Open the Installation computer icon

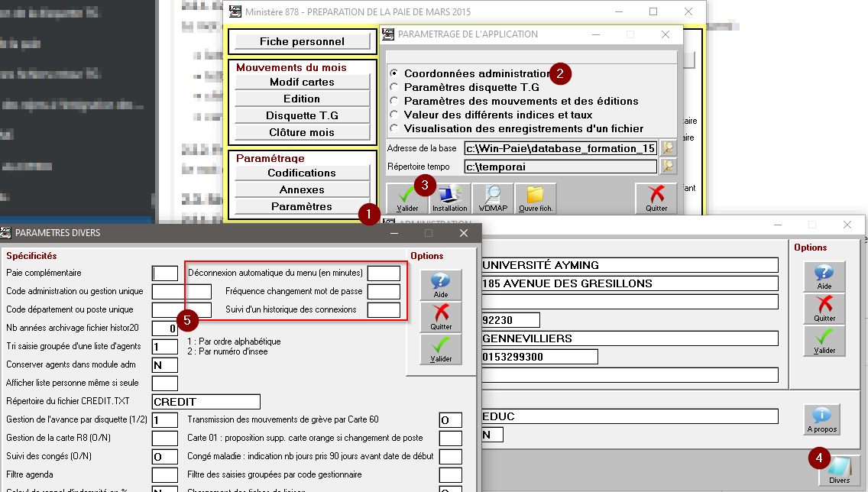tap(449, 199)
